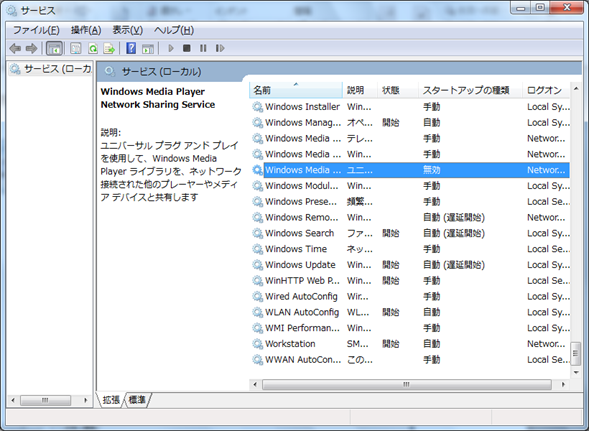
Task: Toggle the console tree show/hide icon
Action: point(54,48)
